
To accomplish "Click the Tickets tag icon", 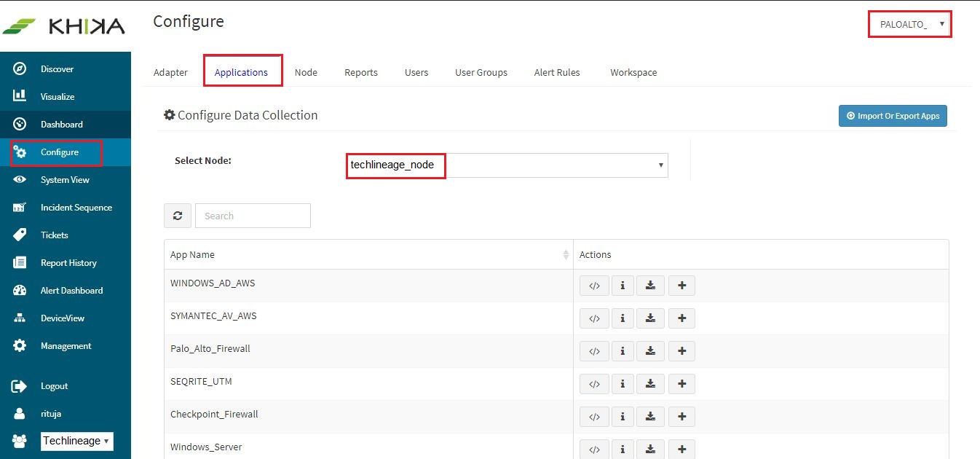I will (x=20, y=235).
